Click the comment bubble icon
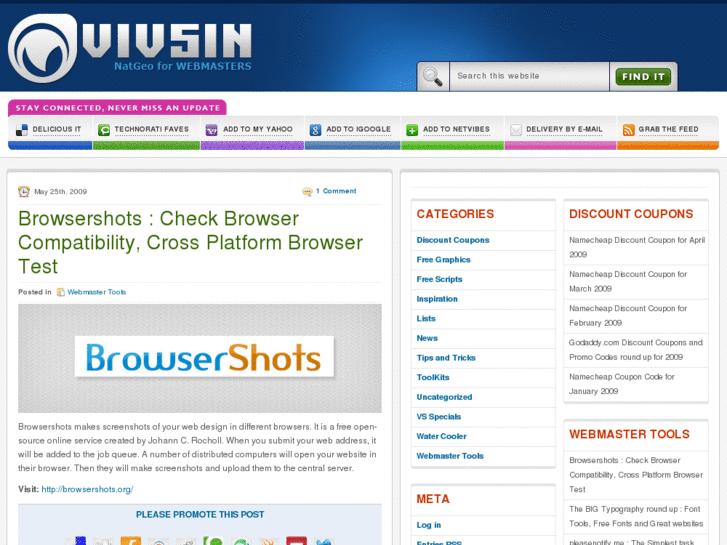727x545 pixels. click(x=307, y=191)
